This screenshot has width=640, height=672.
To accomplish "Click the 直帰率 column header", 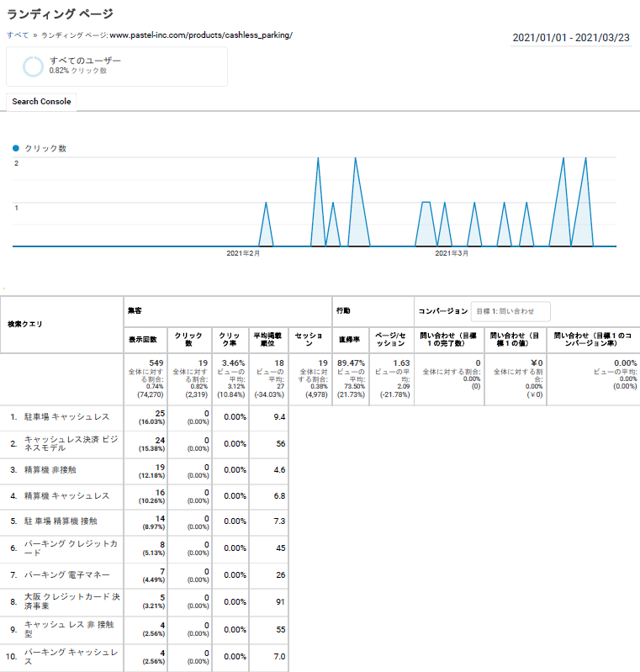I will [349, 339].
